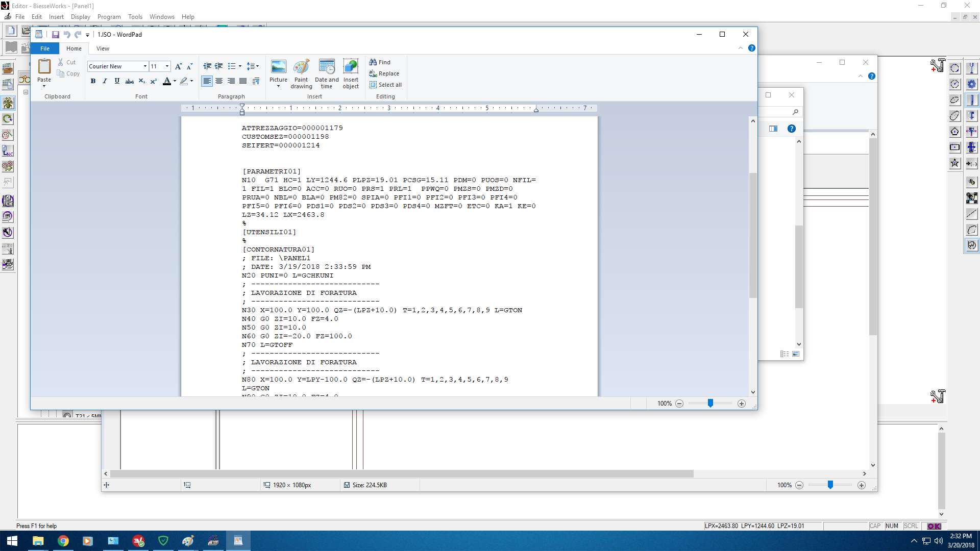
Task: Select Align text left
Action: click(x=207, y=81)
